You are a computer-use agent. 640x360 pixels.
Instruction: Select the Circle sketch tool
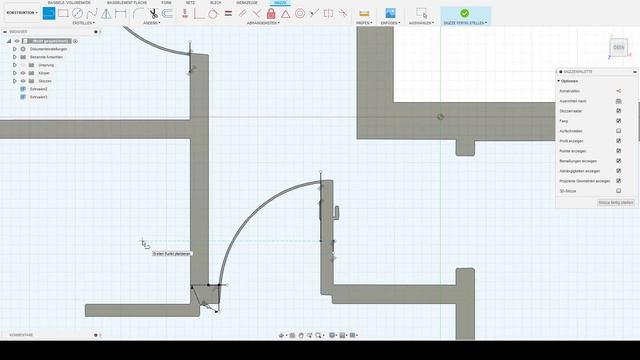pos(77,13)
